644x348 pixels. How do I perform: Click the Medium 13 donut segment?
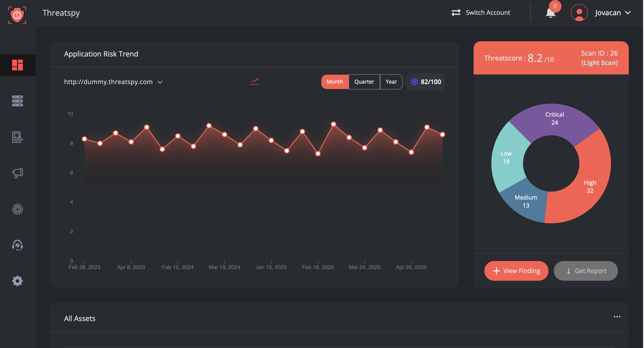(526, 202)
